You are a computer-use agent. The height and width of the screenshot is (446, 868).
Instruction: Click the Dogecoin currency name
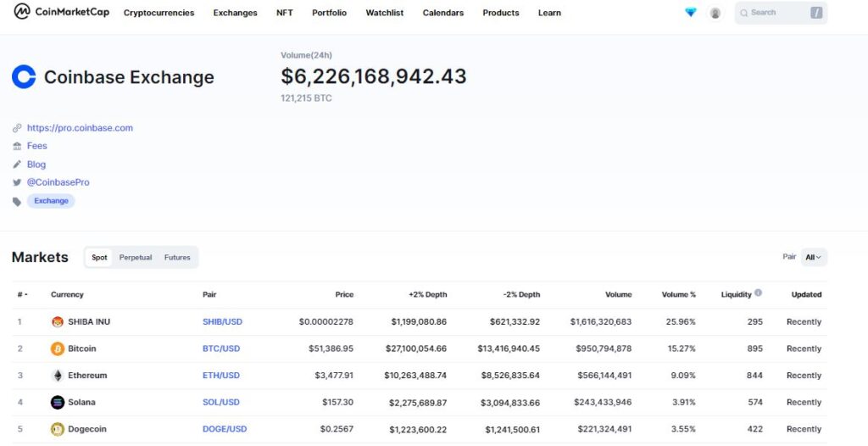pos(87,429)
